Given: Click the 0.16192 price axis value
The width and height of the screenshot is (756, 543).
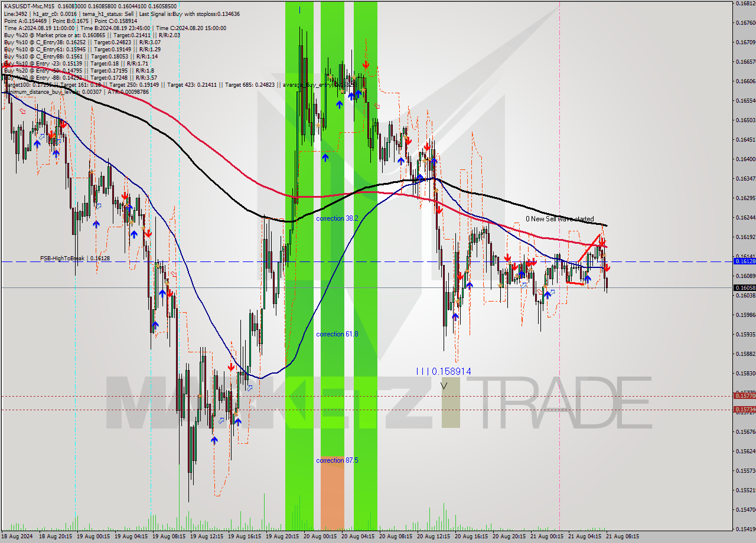Looking at the screenshot, I should click(745, 237).
